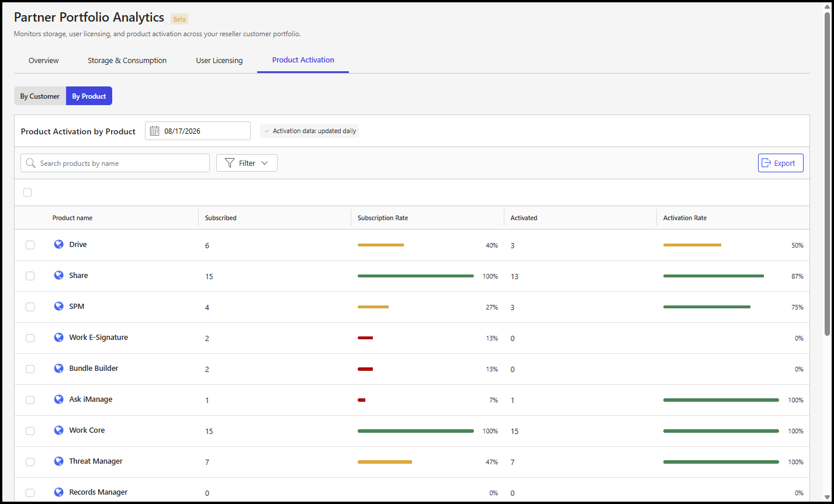The width and height of the screenshot is (834, 504).
Task: Check the Bundle Builder row checkbox
Action: 30,369
